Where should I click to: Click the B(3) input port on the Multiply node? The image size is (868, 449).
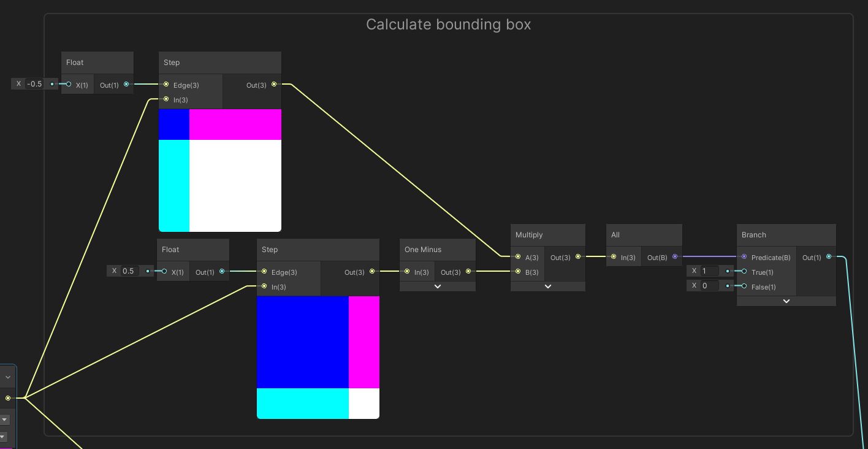518,272
